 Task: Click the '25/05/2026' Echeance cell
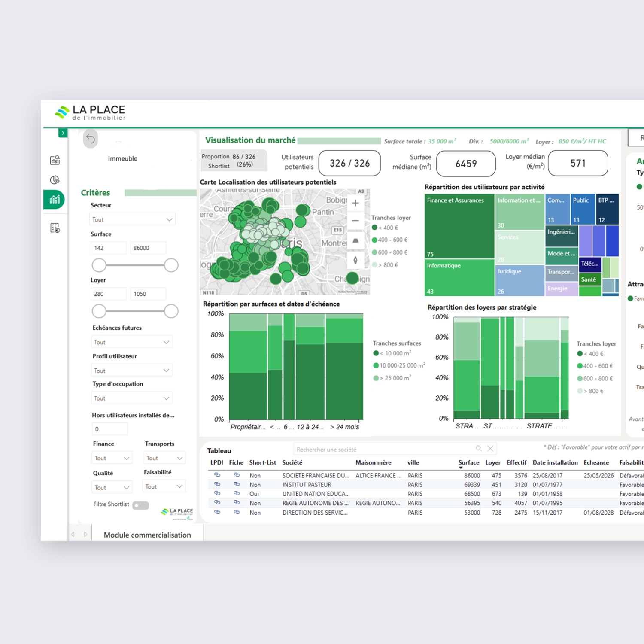598,475
